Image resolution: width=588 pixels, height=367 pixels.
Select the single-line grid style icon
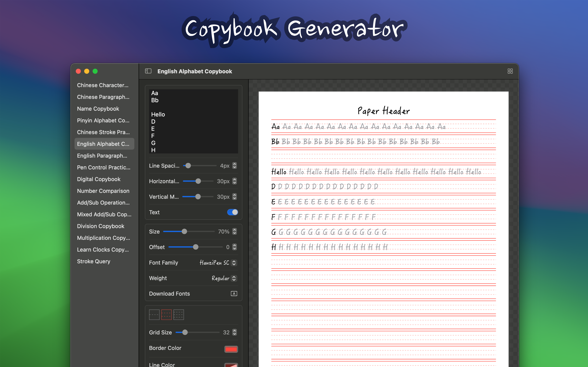154,314
